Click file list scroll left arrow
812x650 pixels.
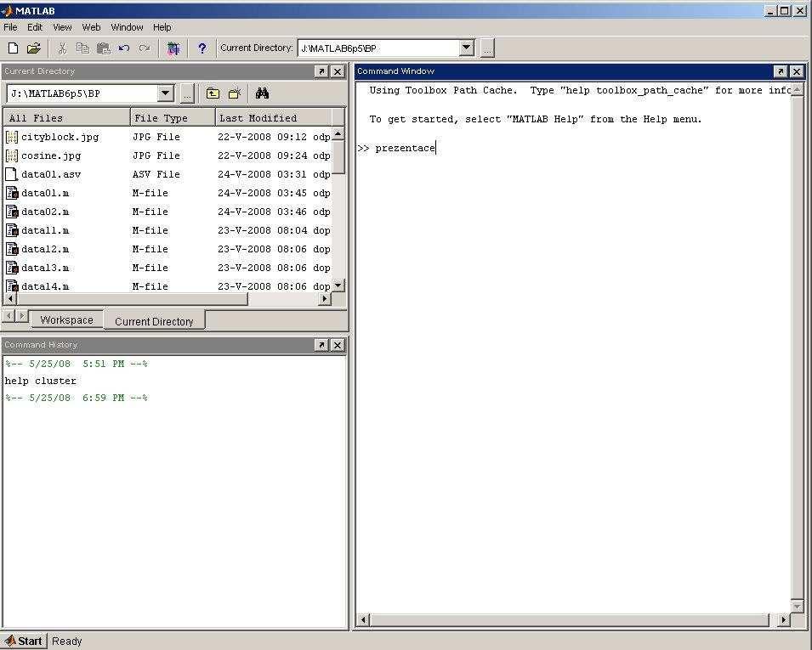pyautogui.click(x=10, y=298)
